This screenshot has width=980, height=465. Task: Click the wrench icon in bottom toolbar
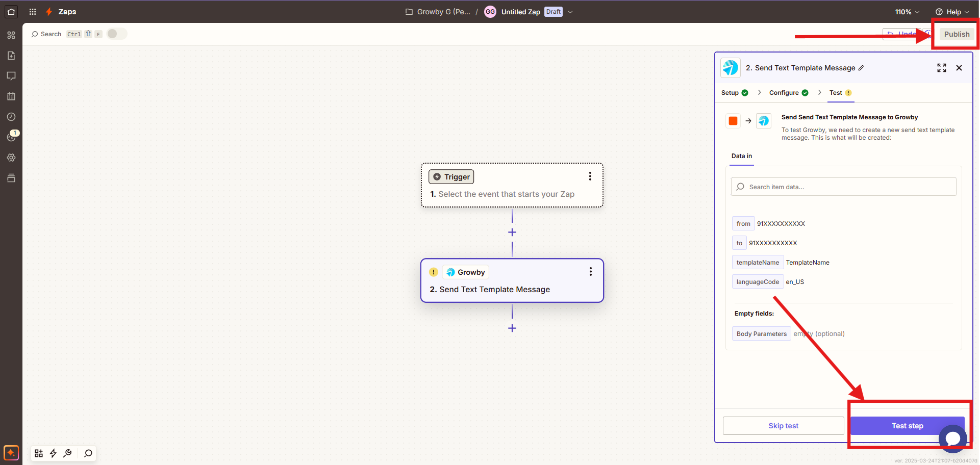[67, 453]
